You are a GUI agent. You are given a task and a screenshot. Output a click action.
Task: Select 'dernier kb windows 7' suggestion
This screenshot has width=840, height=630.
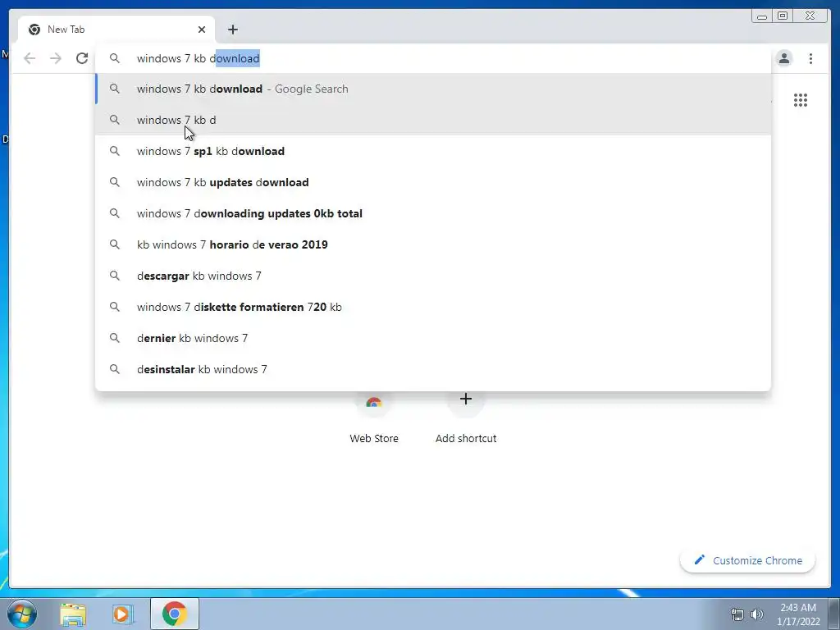click(x=433, y=338)
